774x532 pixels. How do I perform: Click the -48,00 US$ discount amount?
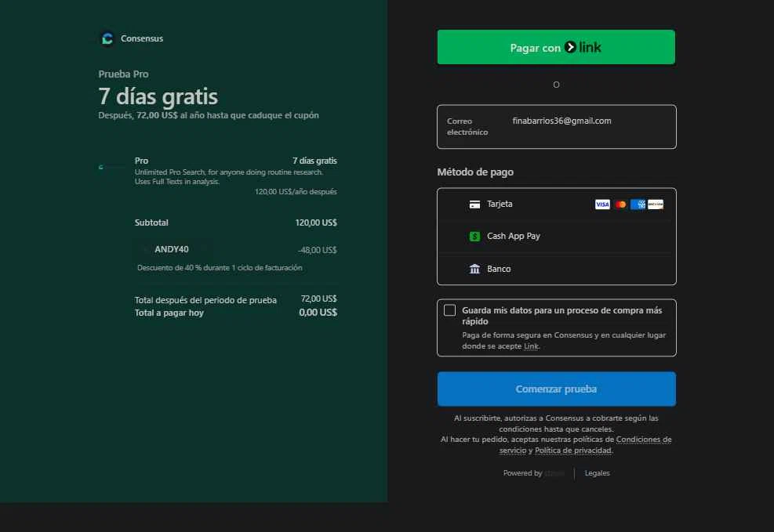pos(318,250)
